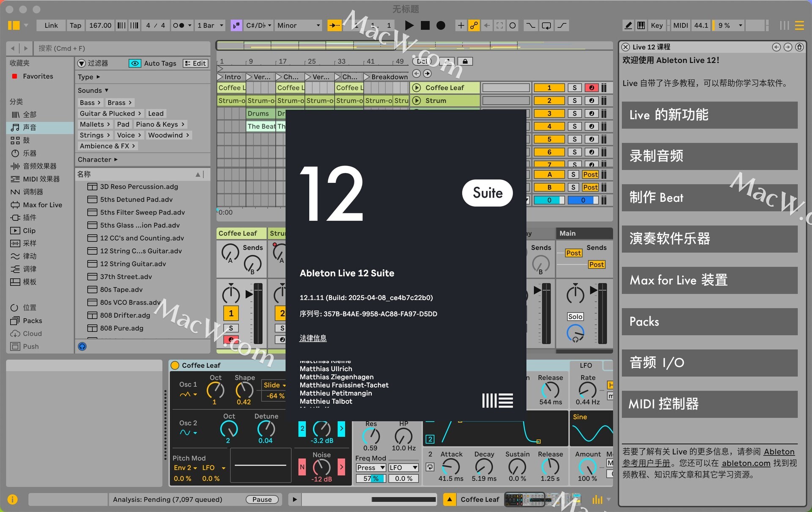The image size is (812, 512).
Task: Open the Slide glide mode dropdown
Action: click(274, 385)
